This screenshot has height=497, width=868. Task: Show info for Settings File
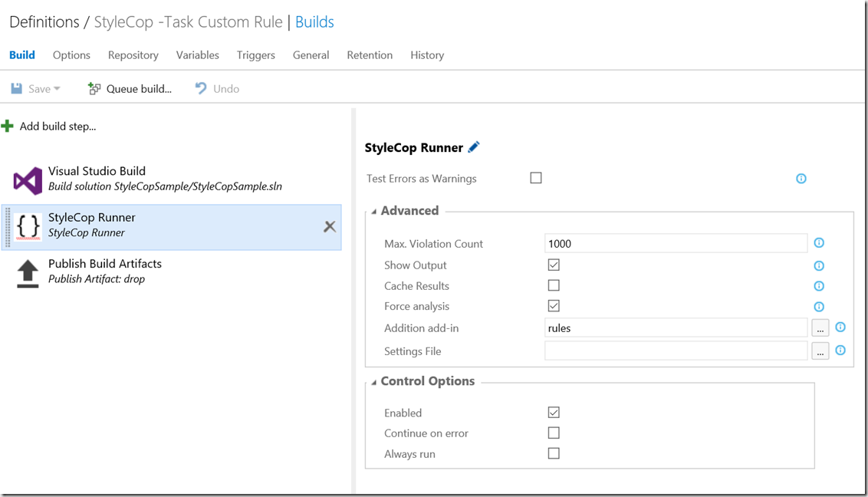(x=840, y=351)
